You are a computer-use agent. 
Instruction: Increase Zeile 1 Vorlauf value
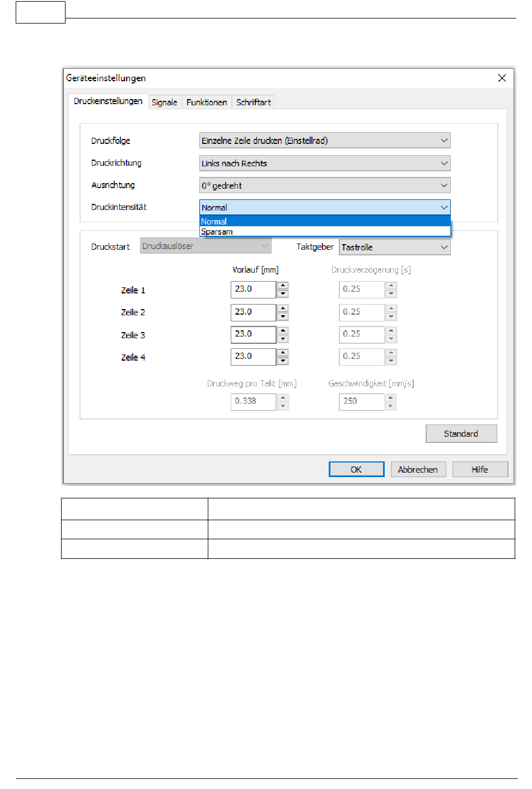[283, 286]
